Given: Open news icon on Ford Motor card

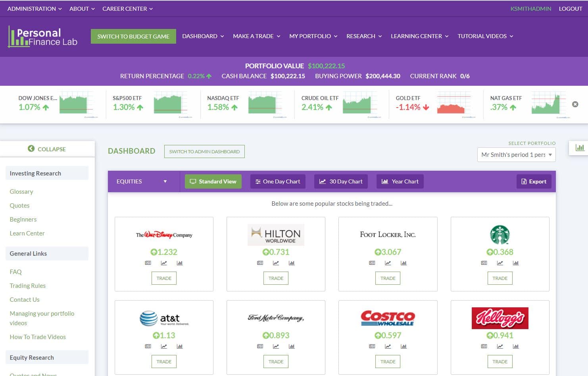Looking at the screenshot, I should [260, 346].
